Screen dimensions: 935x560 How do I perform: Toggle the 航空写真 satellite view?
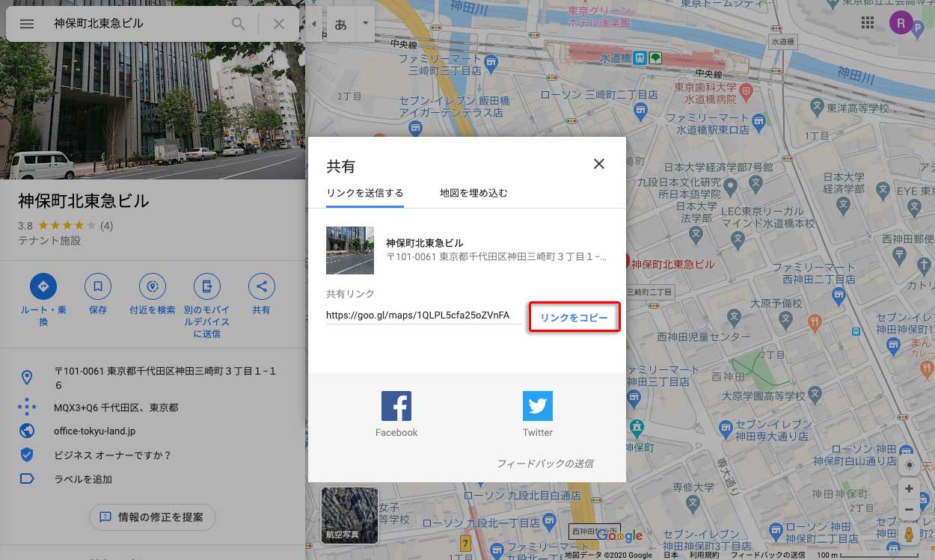point(349,514)
